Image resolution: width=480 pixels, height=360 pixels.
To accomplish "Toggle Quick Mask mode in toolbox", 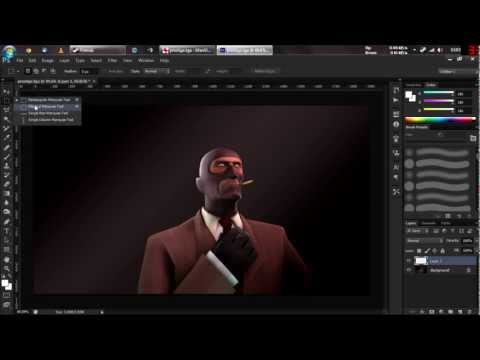I will [6, 295].
